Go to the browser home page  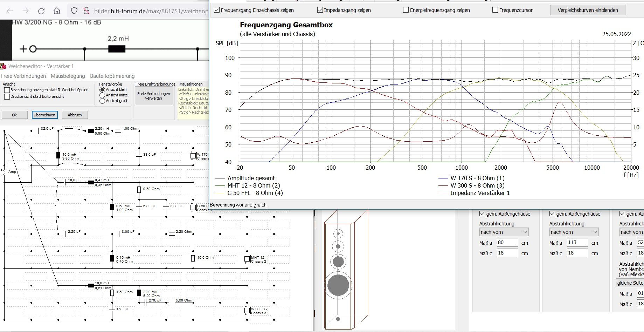tap(57, 11)
